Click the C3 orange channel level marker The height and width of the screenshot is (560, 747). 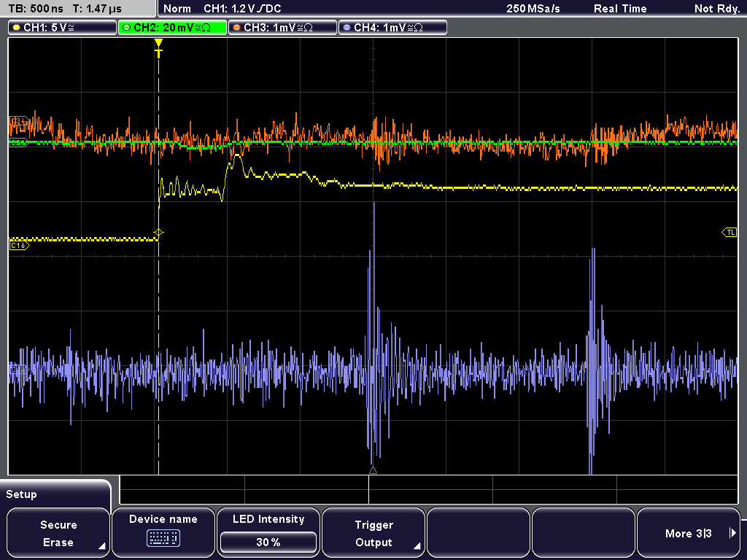click(18, 121)
